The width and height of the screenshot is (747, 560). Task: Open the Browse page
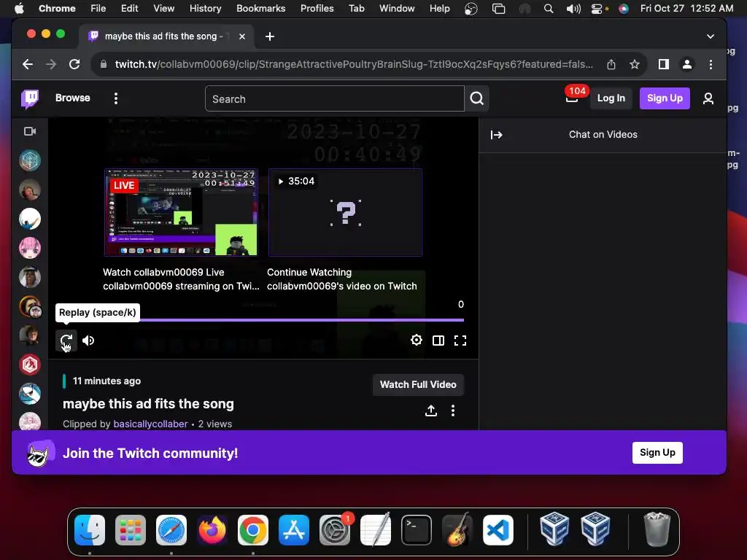coord(72,98)
